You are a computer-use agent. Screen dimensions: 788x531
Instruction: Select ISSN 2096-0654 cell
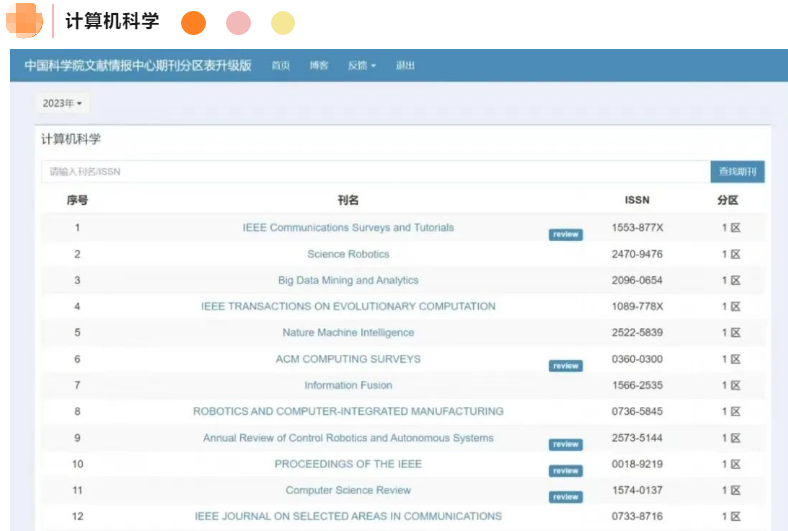click(x=637, y=280)
